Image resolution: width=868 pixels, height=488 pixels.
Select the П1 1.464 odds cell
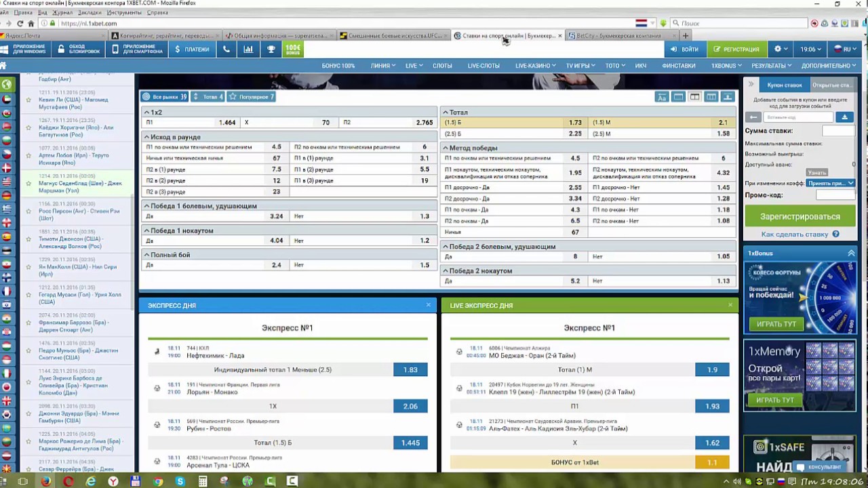pyautogui.click(x=191, y=123)
